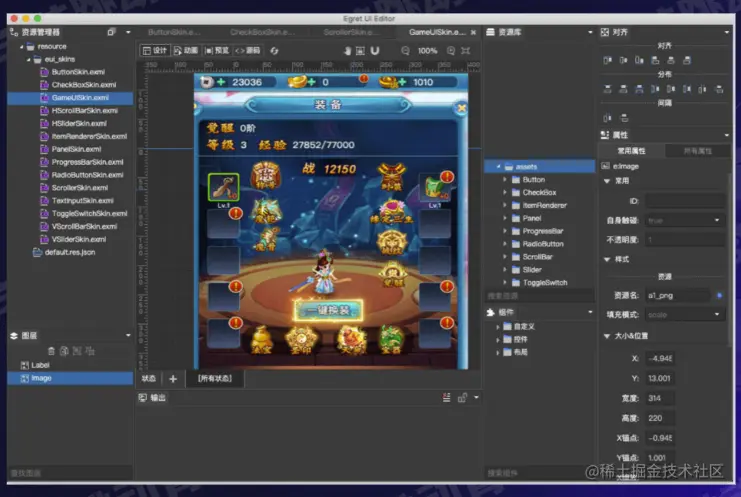This screenshot has width=741, height=497.
Task: Collapse the 常用 section
Action: [607, 181]
